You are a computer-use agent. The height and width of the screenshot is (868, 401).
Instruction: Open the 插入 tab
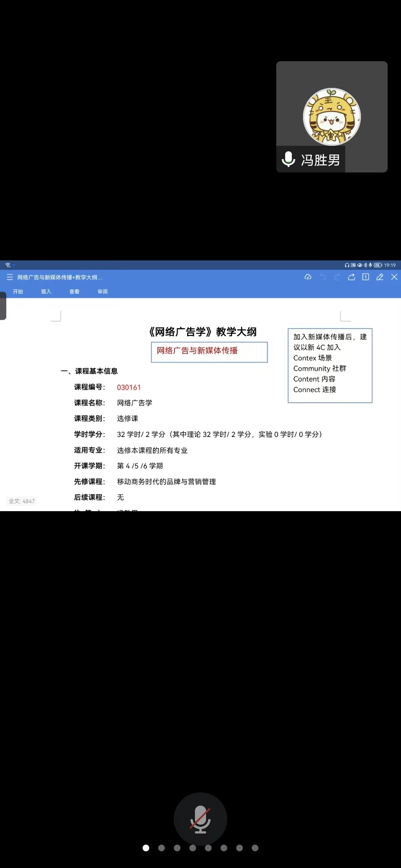point(46,292)
